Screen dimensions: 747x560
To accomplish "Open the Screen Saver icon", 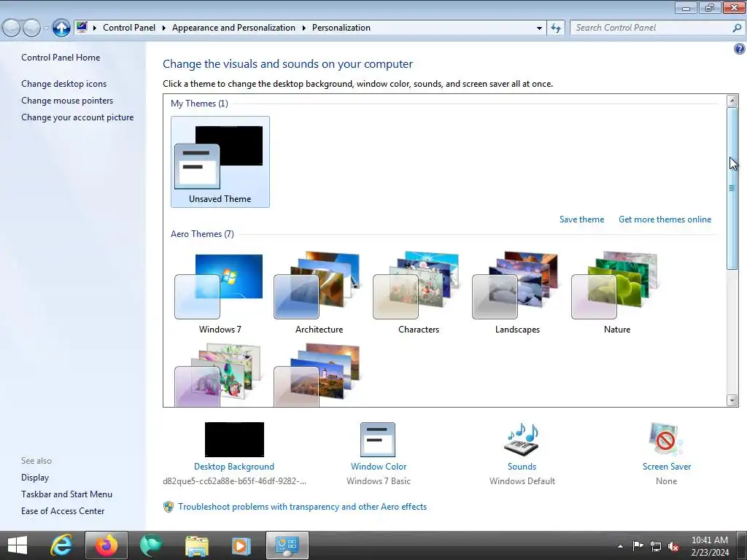I will tap(665, 439).
